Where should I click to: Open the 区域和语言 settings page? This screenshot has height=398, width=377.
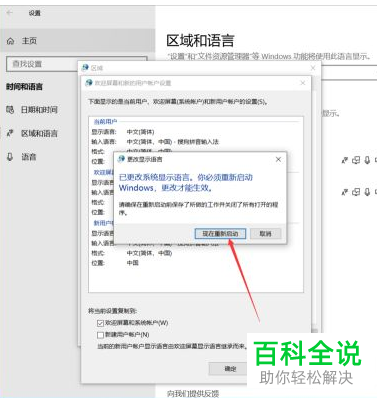tap(39, 134)
